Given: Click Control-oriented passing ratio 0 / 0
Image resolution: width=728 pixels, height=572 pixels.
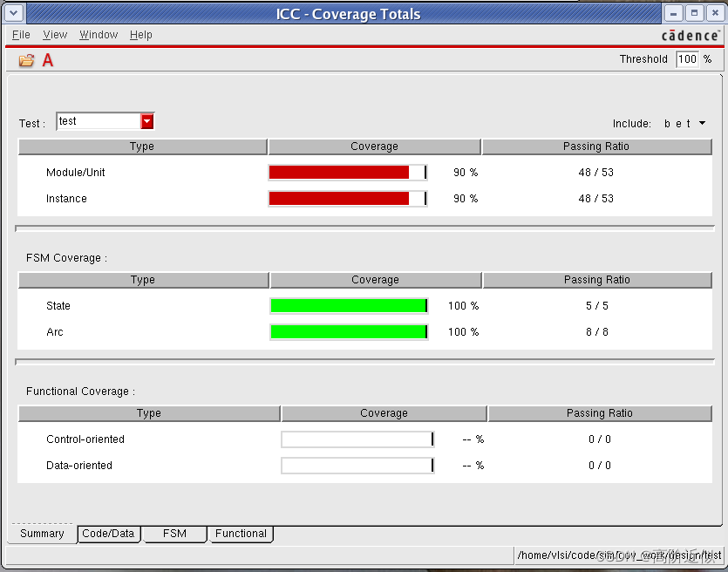Looking at the screenshot, I should coord(599,439).
